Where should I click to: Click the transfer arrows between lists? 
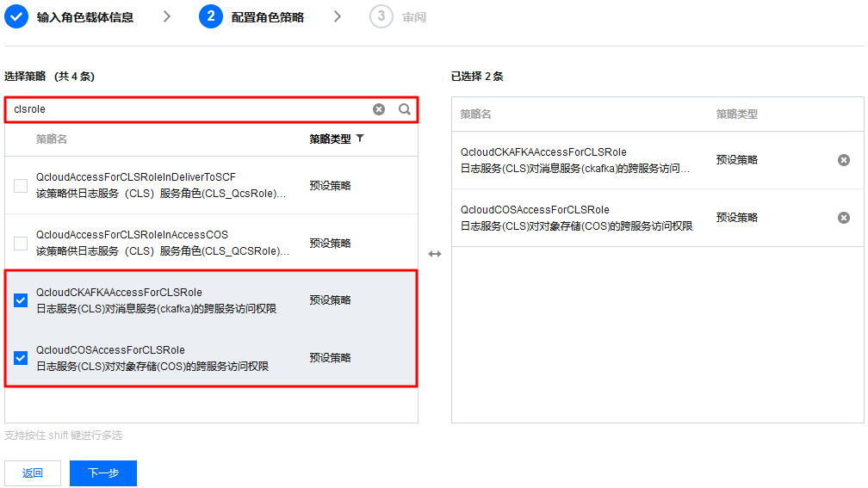[435, 254]
